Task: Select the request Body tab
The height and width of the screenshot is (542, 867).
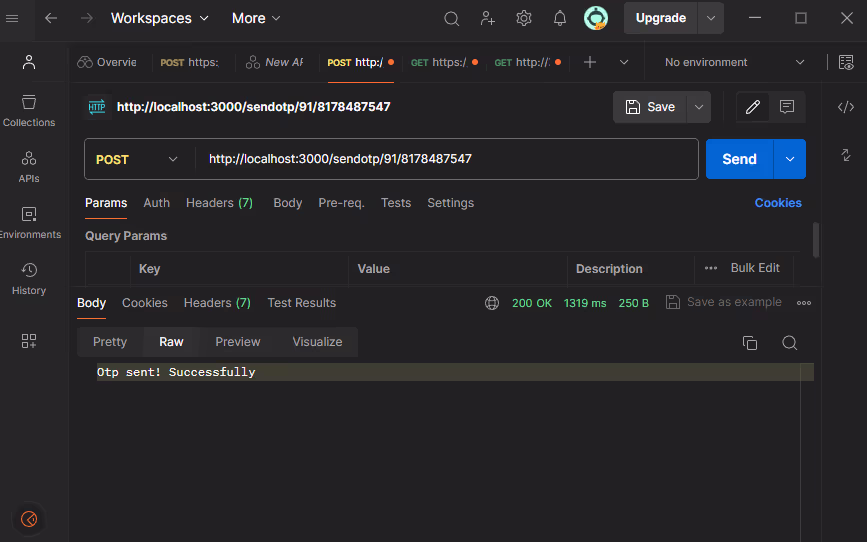Action: [x=288, y=203]
